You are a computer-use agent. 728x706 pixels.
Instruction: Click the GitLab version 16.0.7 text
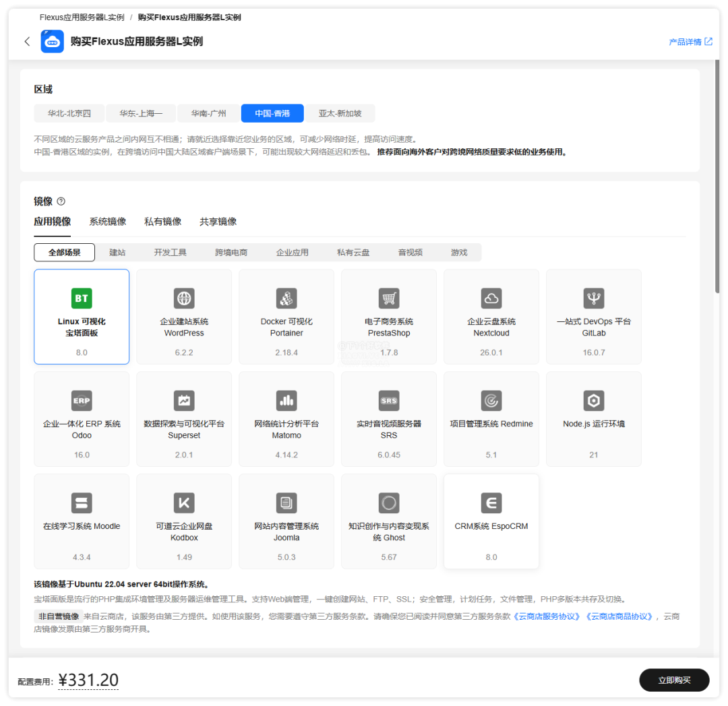click(x=594, y=352)
